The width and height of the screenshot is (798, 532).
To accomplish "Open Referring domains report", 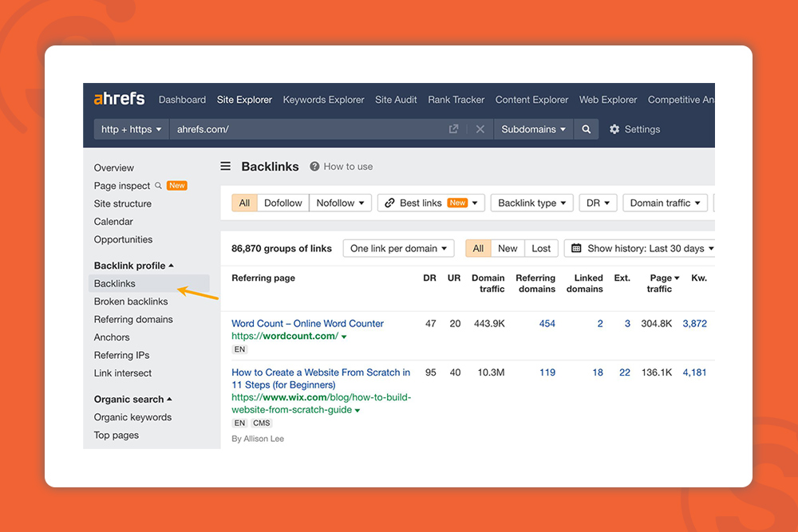I will pos(133,319).
